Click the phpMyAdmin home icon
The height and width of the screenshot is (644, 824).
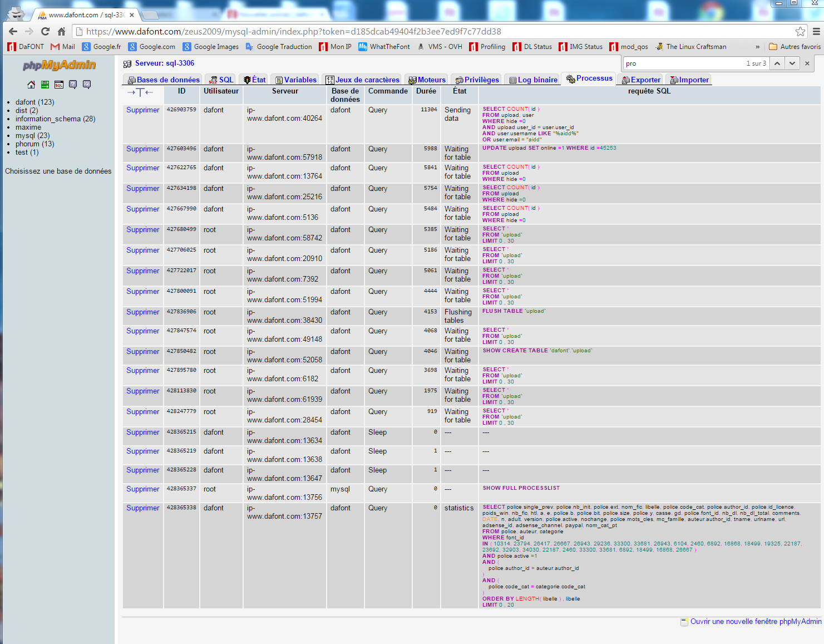tap(31, 85)
